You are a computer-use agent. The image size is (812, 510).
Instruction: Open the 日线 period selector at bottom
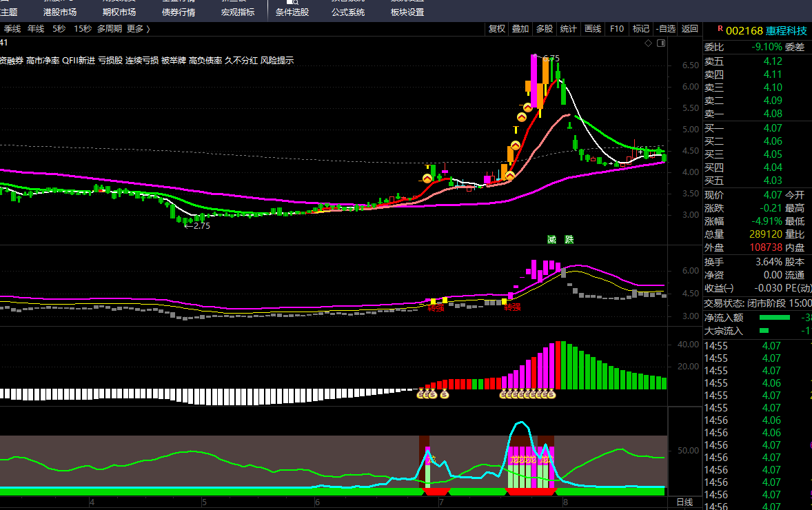coord(684,502)
